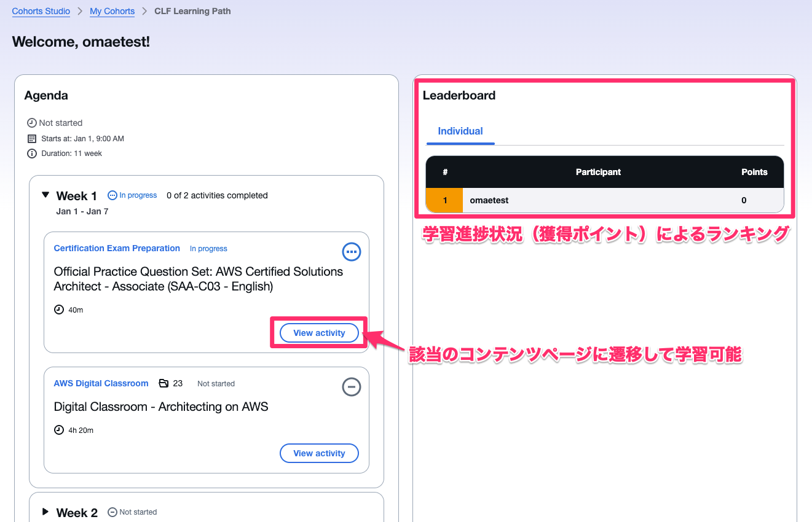Click the omaetest participant row name
The image size is (812, 522).
pyautogui.click(x=489, y=200)
